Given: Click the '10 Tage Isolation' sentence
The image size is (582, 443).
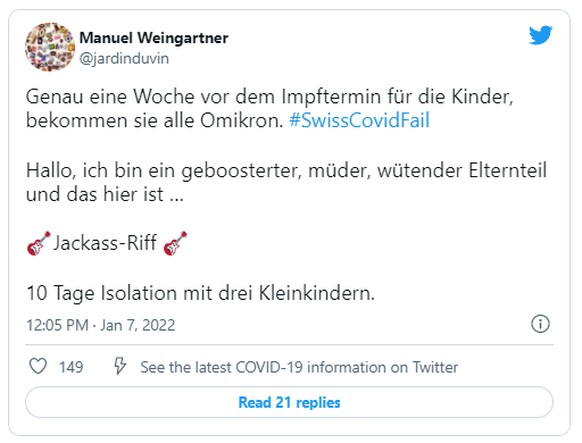Looking at the screenshot, I should (x=200, y=293).
